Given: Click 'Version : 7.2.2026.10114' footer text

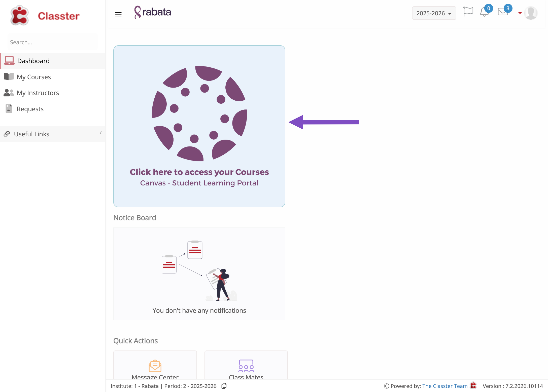Looking at the screenshot, I should coord(513,386).
